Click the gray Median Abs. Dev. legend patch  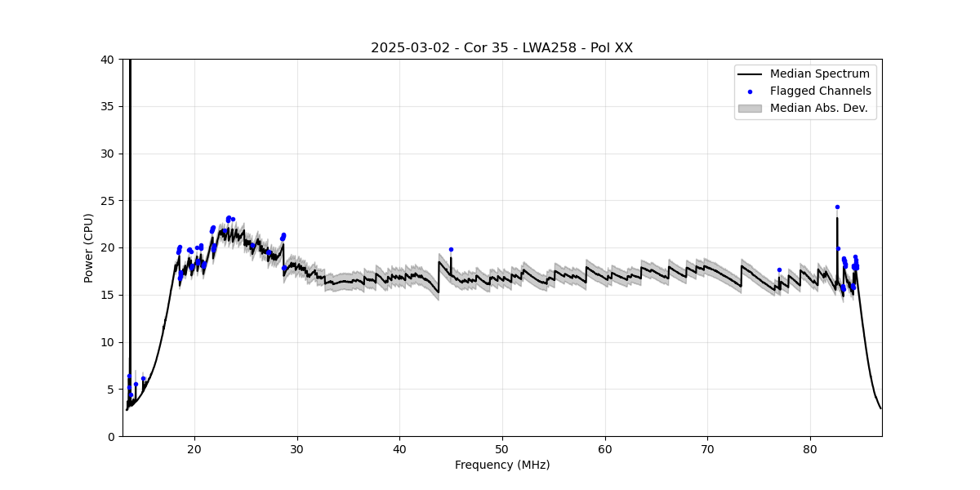(750, 108)
